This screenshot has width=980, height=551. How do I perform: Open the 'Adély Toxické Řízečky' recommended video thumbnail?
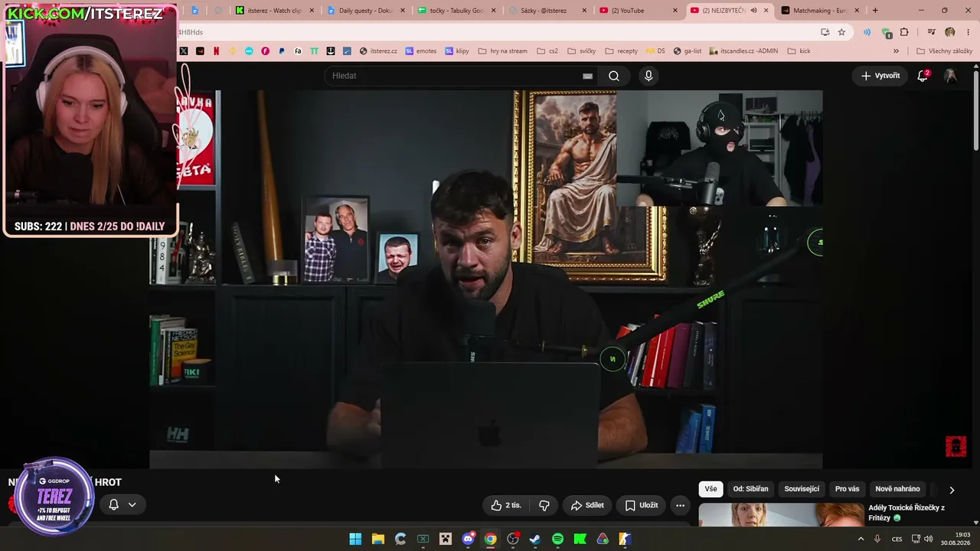pyautogui.click(x=781, y=514)
